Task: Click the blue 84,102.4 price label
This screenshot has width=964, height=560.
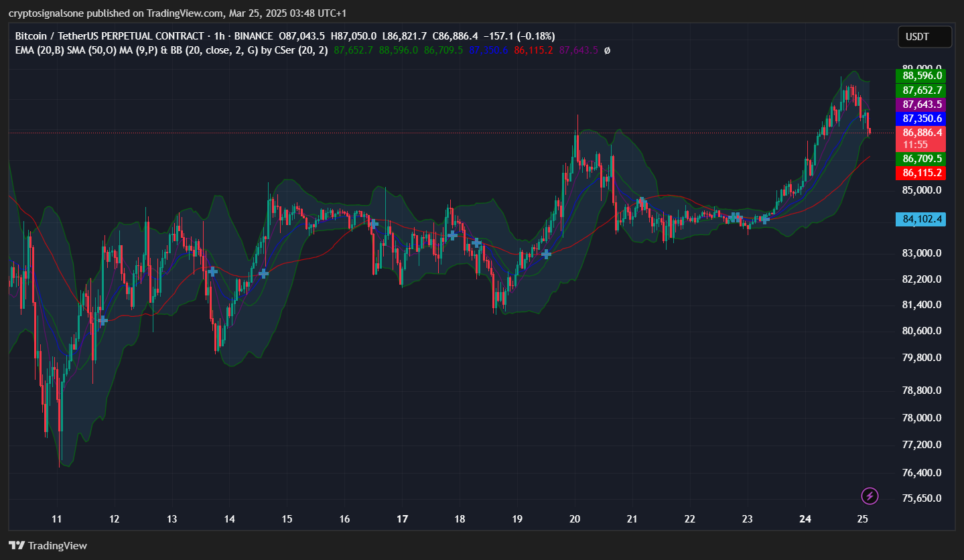Action: click(920, 218)
